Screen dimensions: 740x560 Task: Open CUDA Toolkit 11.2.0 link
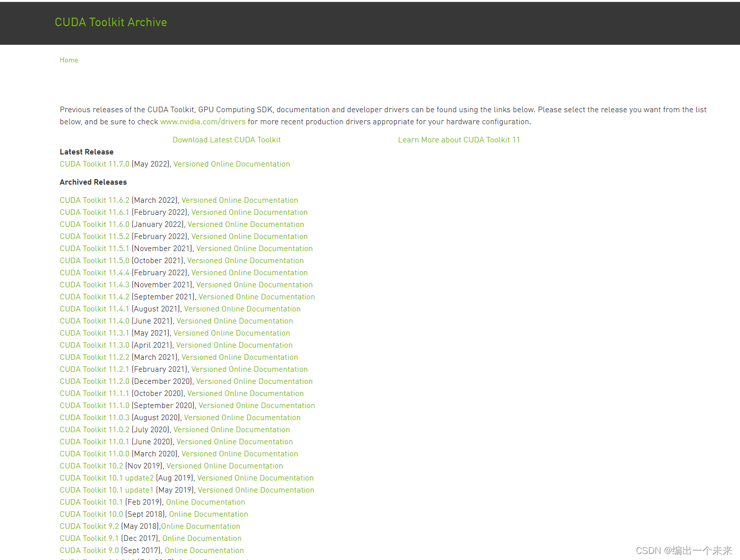click(x=95, y=381)
